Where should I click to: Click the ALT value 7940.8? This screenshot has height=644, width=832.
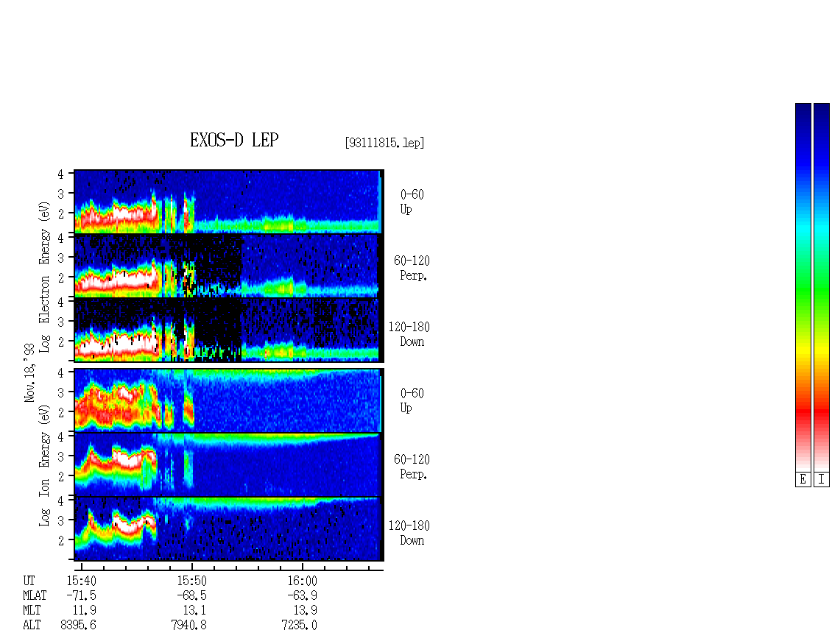[189, 626]
